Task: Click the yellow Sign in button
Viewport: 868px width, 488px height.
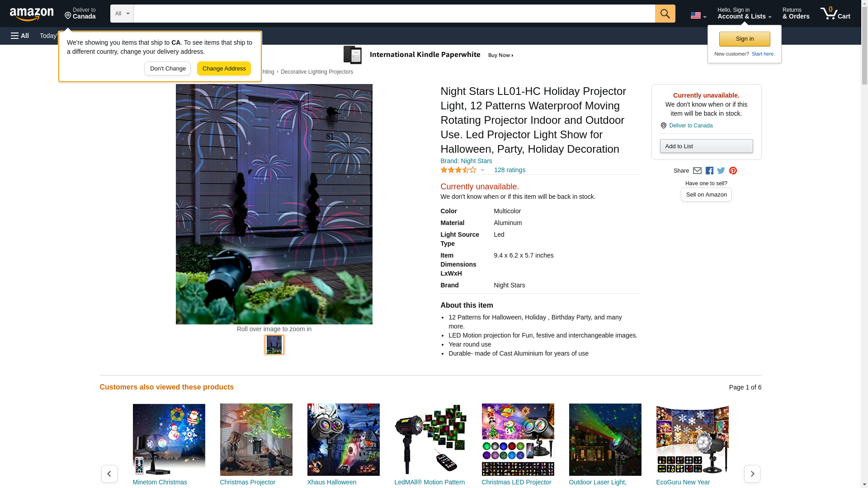Action: click(x=745, y=39)
